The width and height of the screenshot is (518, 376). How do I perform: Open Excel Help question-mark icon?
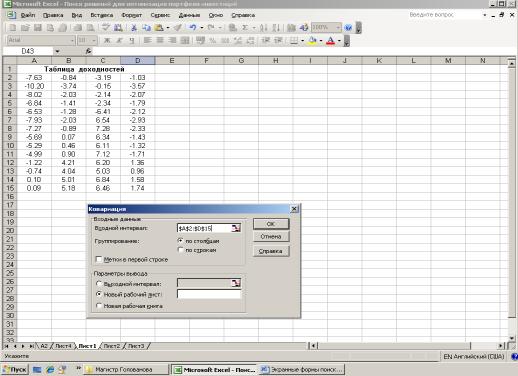348,28
